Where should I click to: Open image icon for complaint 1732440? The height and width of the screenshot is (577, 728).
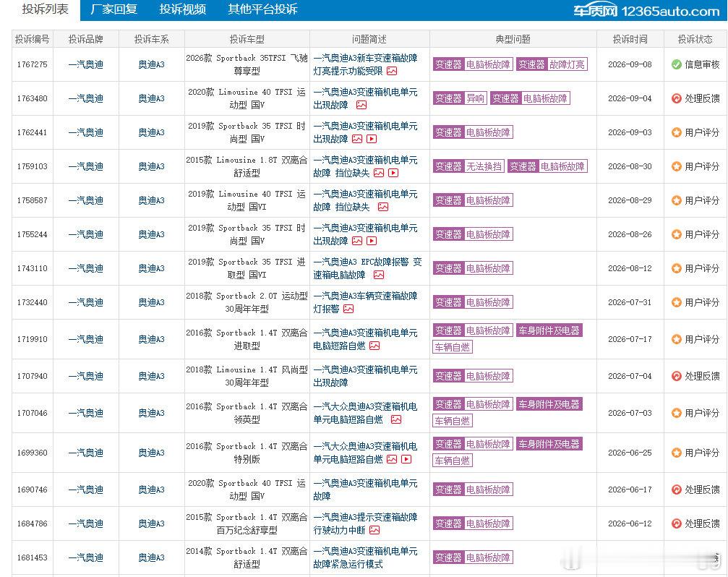(348, 309)
